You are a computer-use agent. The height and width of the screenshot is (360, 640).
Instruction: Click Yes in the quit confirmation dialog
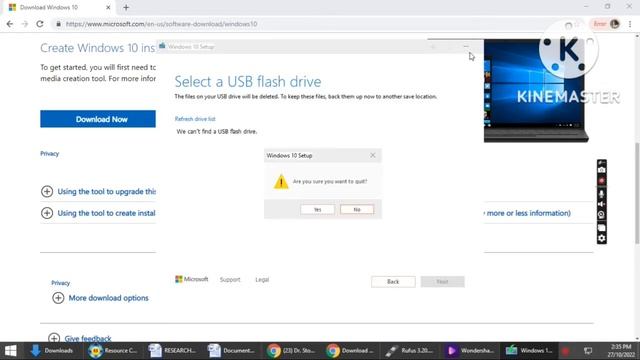coord(317,209)
